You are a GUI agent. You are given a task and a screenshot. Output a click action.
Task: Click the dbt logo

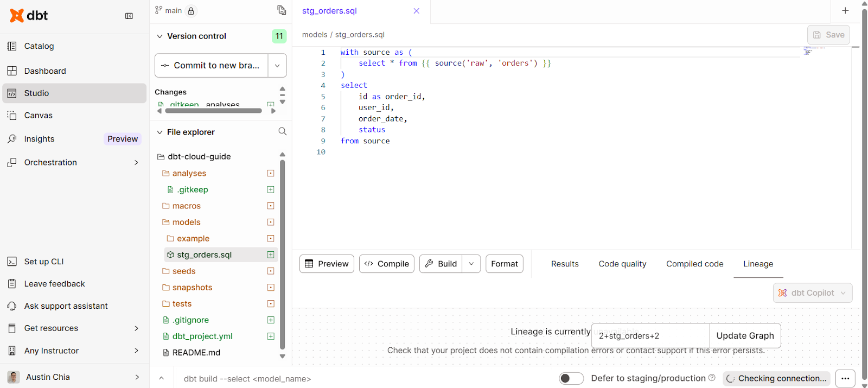point(29,16)
